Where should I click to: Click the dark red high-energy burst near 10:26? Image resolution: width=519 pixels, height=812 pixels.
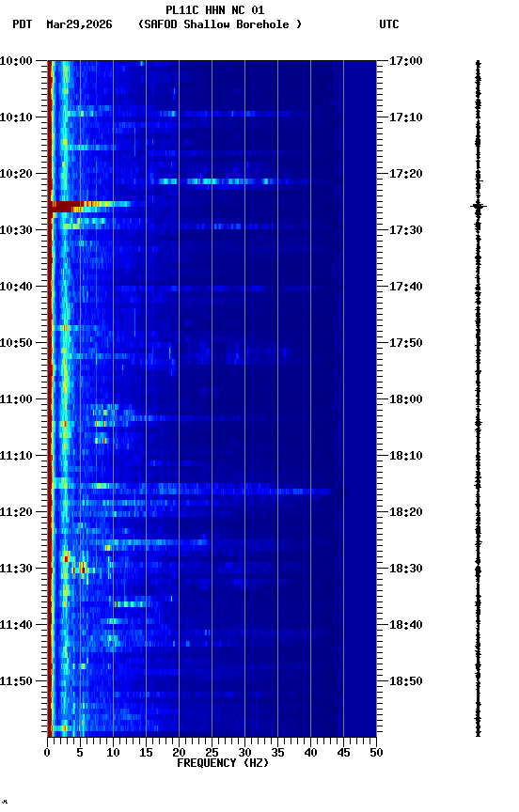(x=67, y=207)
